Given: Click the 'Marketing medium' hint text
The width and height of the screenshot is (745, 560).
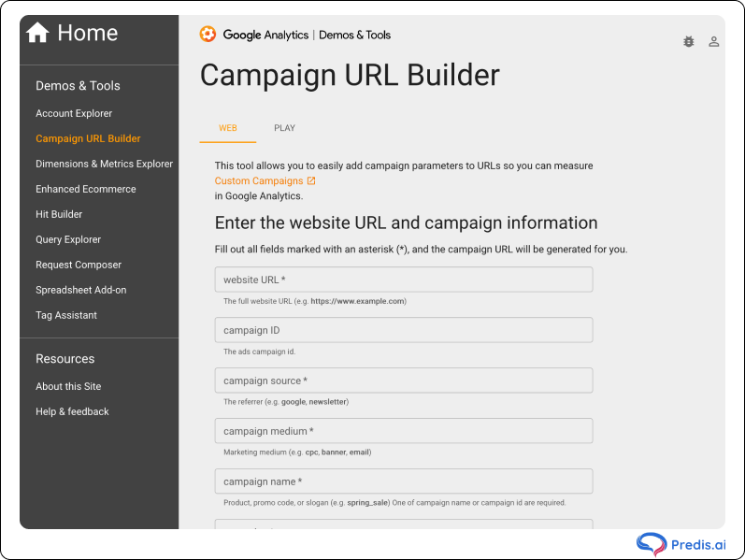Looking at the screenshot, I should (297, 452).
